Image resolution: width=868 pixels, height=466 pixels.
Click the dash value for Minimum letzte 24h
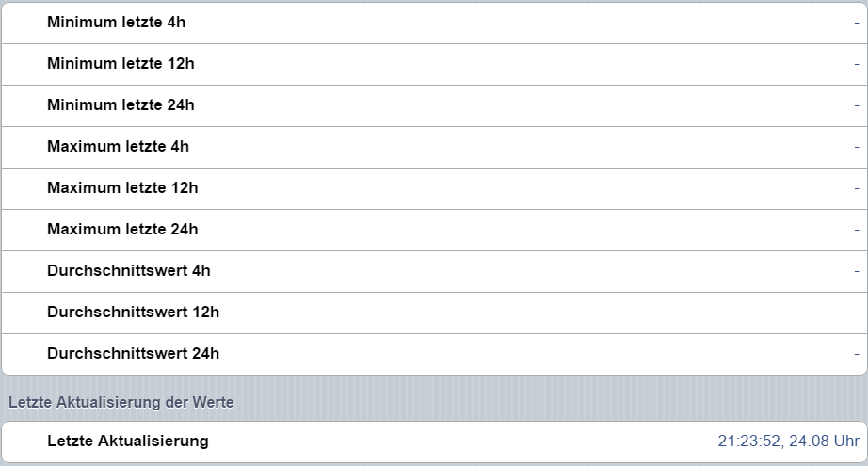[857, 105]
